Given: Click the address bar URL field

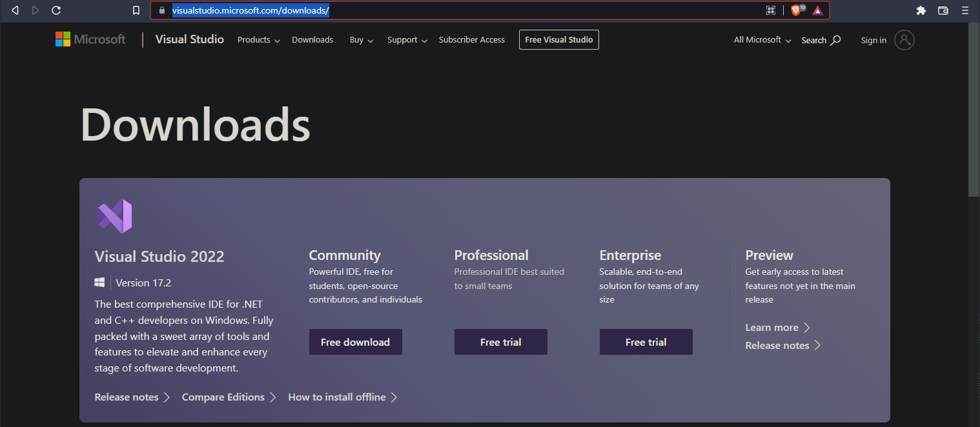Looking at the screenshot, I should tap(452, 10).
